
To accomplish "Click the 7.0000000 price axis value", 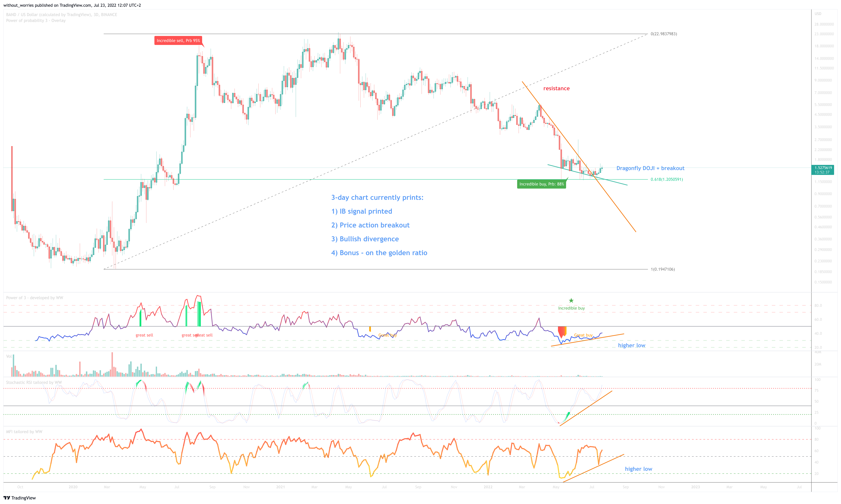I will tap(823, 93).
